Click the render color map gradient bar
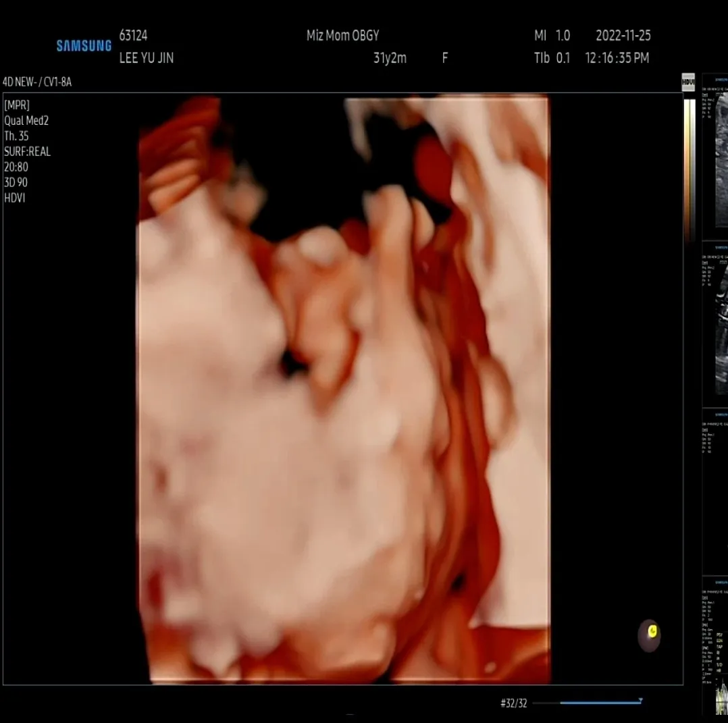 coord(690,169)
